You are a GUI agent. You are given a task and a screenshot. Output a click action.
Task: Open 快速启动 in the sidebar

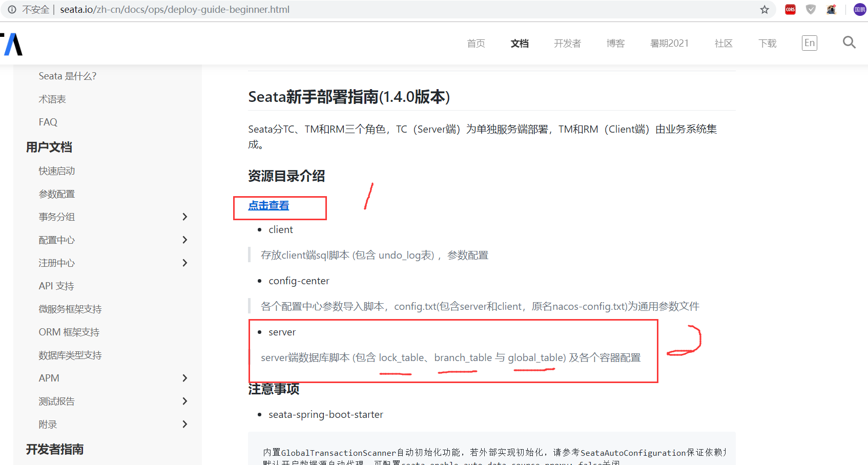tap(57, 171)
